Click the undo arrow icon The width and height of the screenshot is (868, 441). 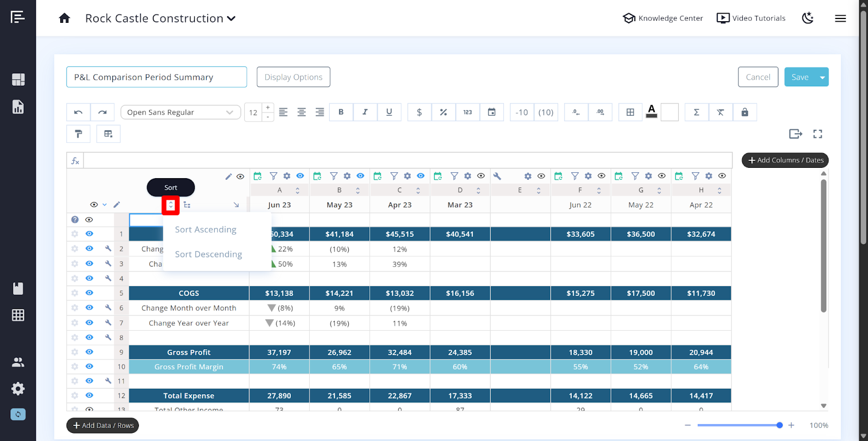(x=78, y=112)
